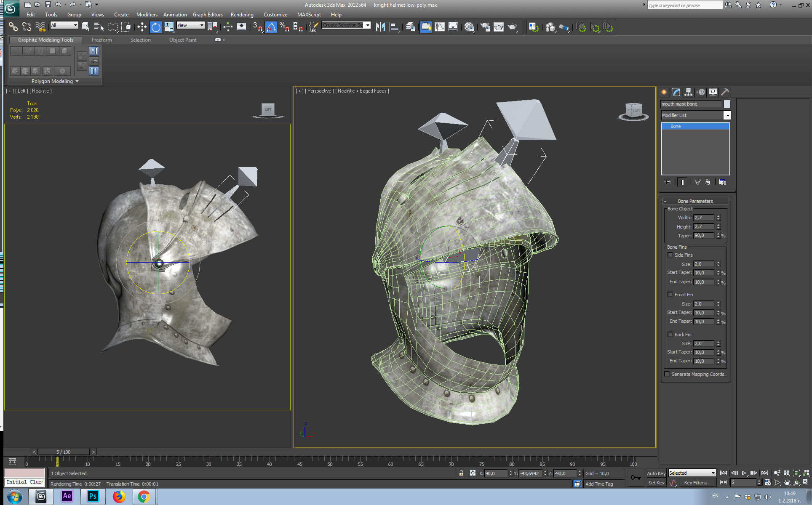Click the Align tool icon
This screenshot has width=812, height=505.
coord(395,27)
